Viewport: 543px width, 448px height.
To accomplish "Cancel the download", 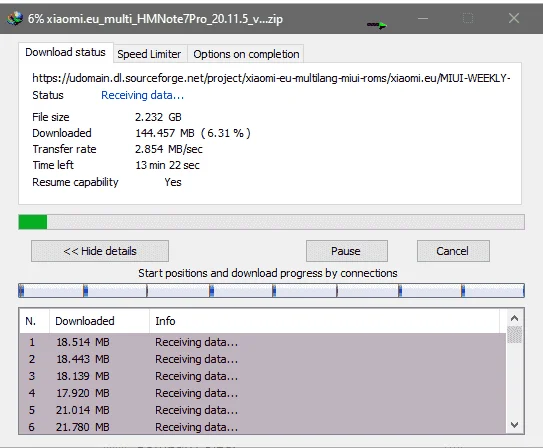I will coord(453,251).
